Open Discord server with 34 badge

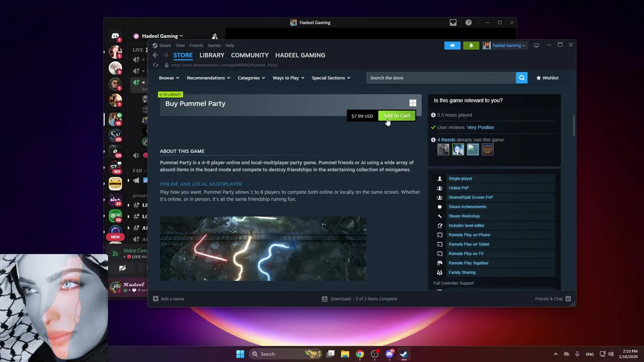(x=115, y=151)
